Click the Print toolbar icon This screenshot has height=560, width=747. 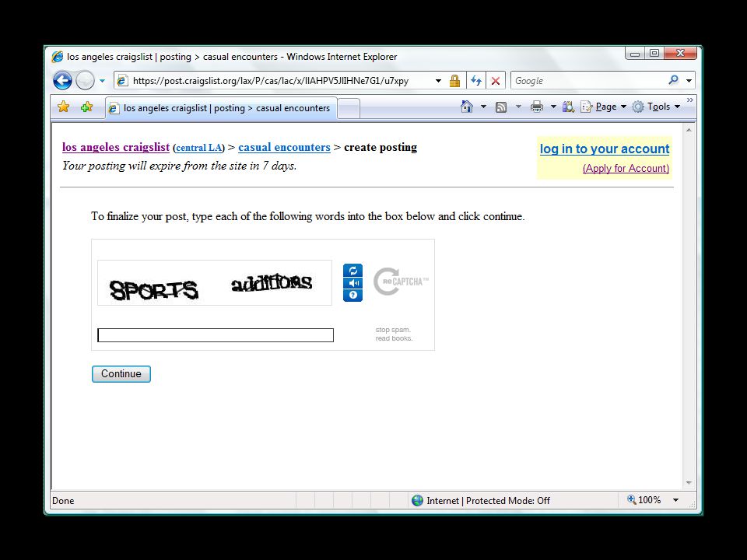537,107
